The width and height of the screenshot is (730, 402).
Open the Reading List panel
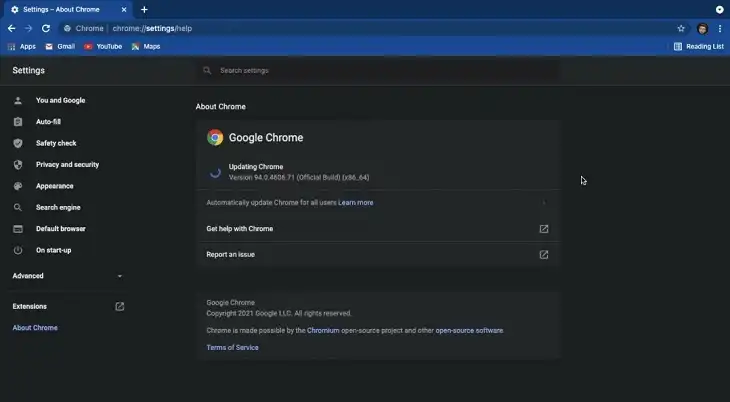click(x=699, y=47)
